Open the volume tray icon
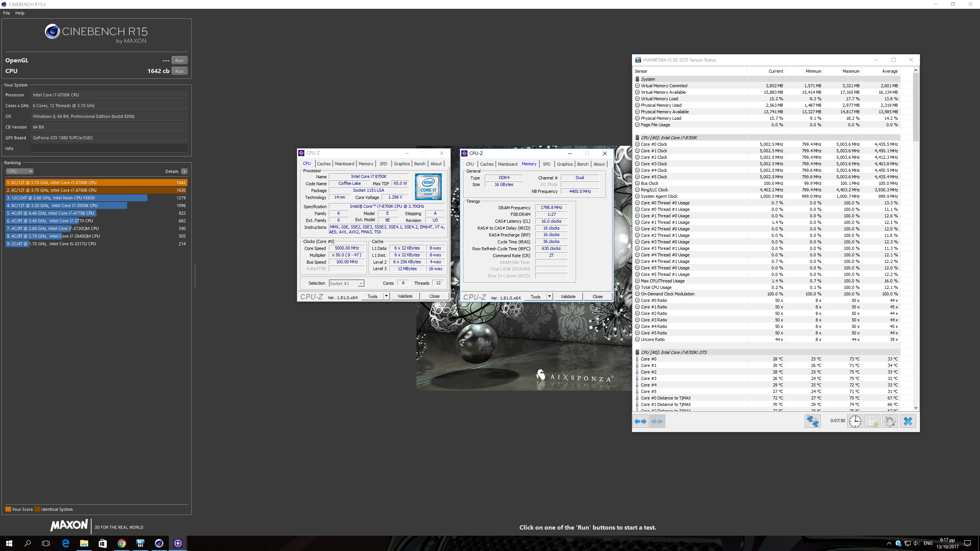 (x=916, y=543)
